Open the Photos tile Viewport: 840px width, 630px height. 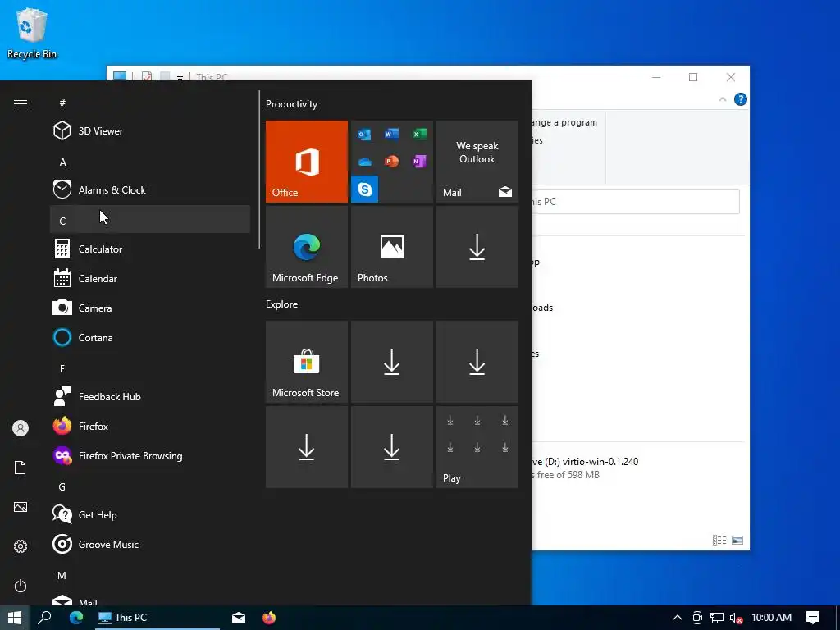tap(391, 247)
